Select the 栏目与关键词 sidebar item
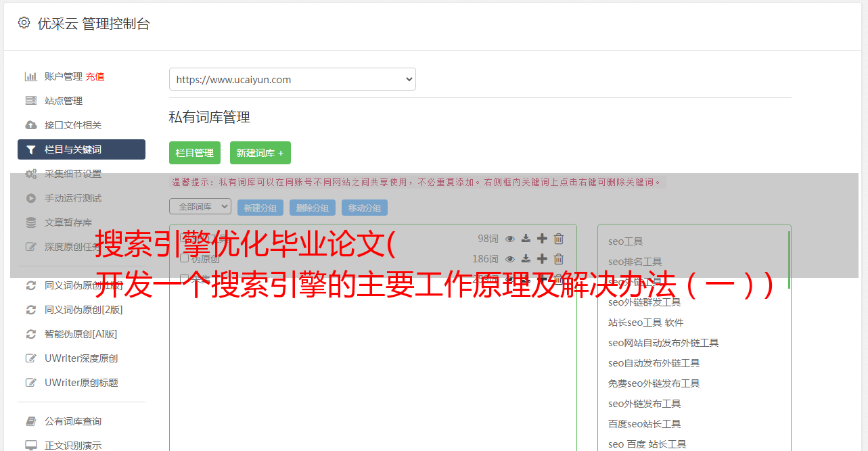The height and width of the screenshot is (451, 868). click(81, 149)
